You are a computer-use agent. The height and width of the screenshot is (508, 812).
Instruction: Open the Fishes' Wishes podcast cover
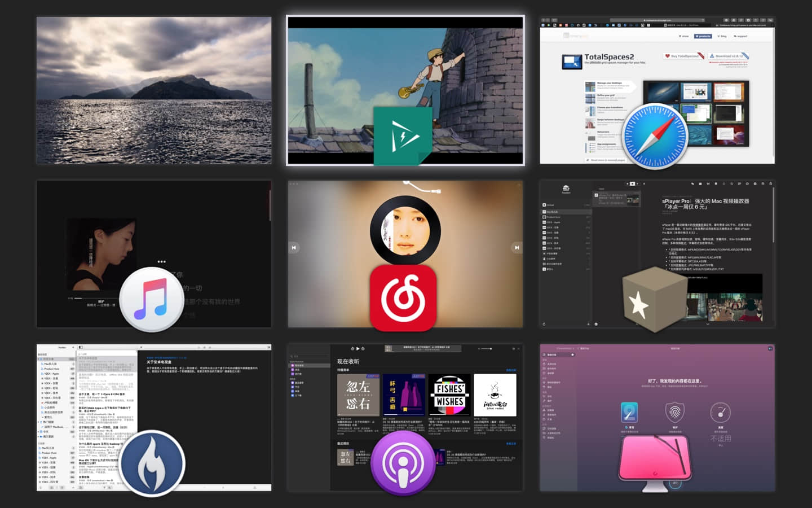tap(449, 395)
